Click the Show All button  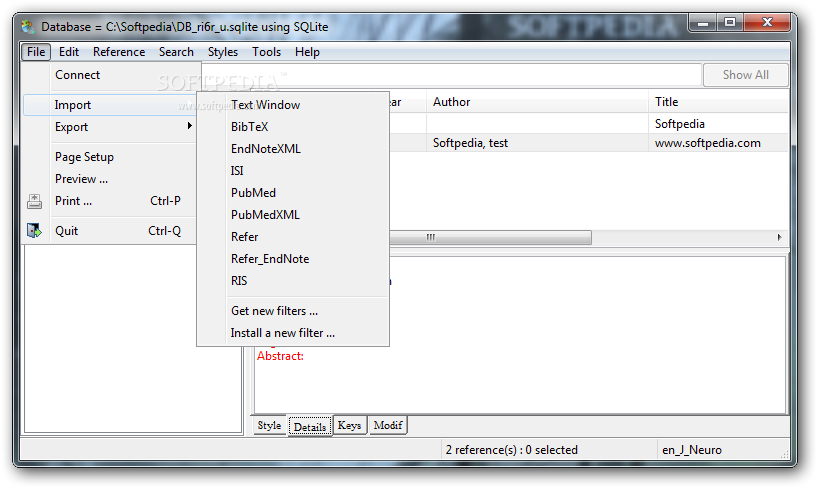click(x=745, y=75)
